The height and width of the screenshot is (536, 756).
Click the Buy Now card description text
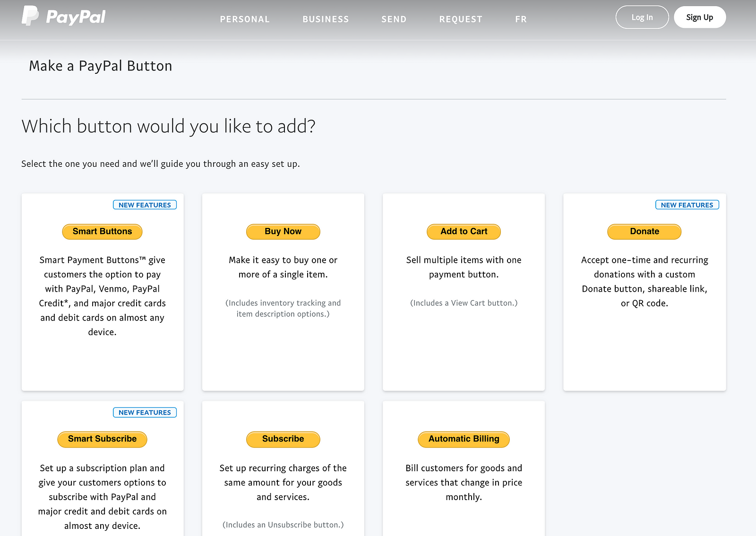pyautogui.click(x=283, y=267)
